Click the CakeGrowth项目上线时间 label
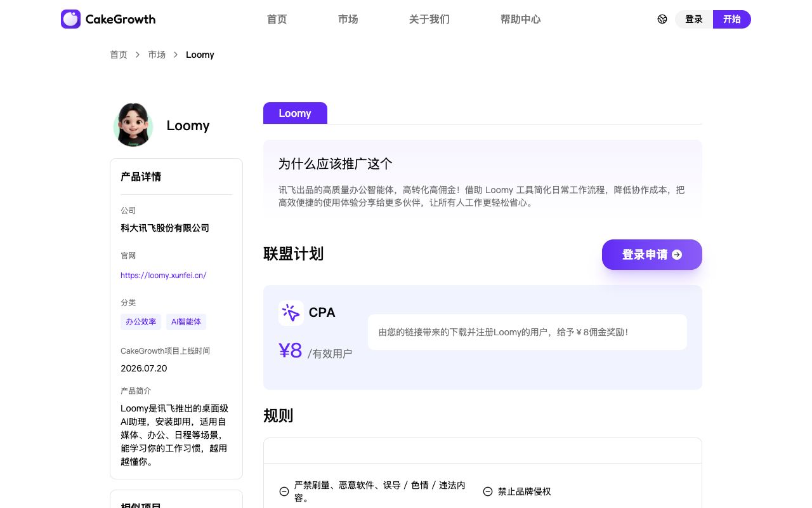This screenshot has width=812, height=508. [x=165, y=351]
